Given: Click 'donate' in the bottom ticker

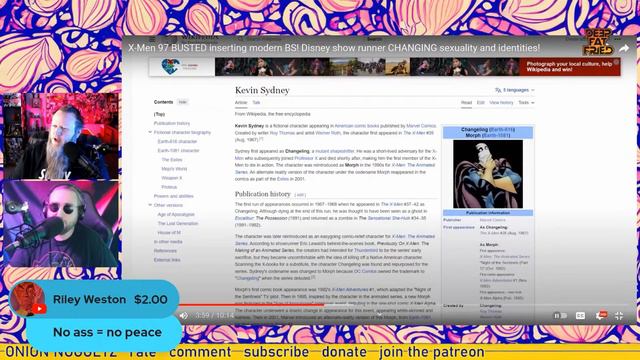Looking at the screenshot, I should [344, 352].
